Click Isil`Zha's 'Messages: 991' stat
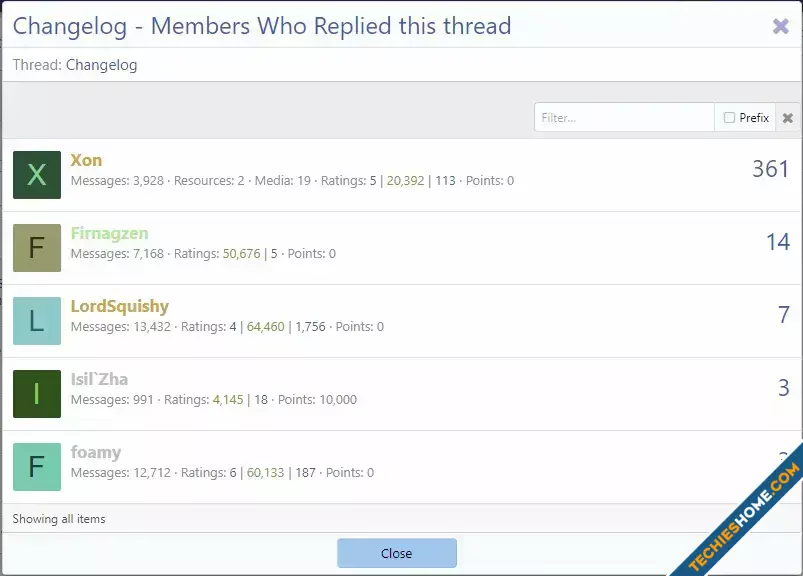Screen dimensions: 803x576 112,400
